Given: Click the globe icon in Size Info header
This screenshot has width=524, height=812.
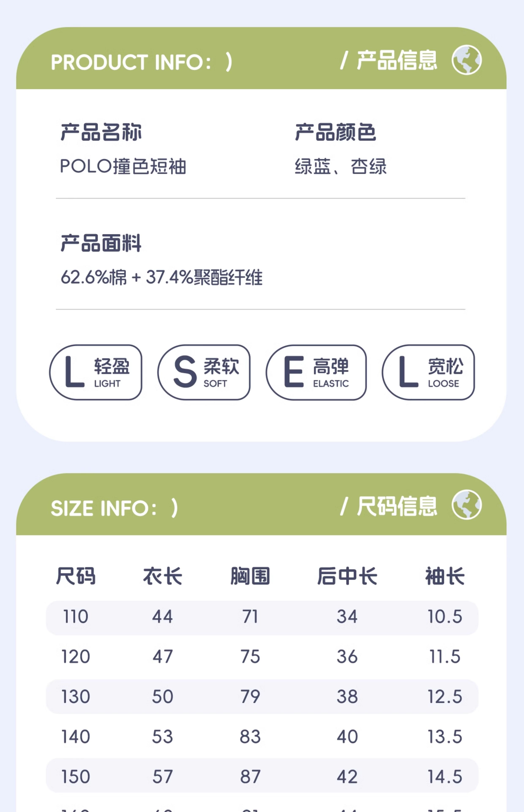Looking at the screenshot, I should [x=467, y=505].
